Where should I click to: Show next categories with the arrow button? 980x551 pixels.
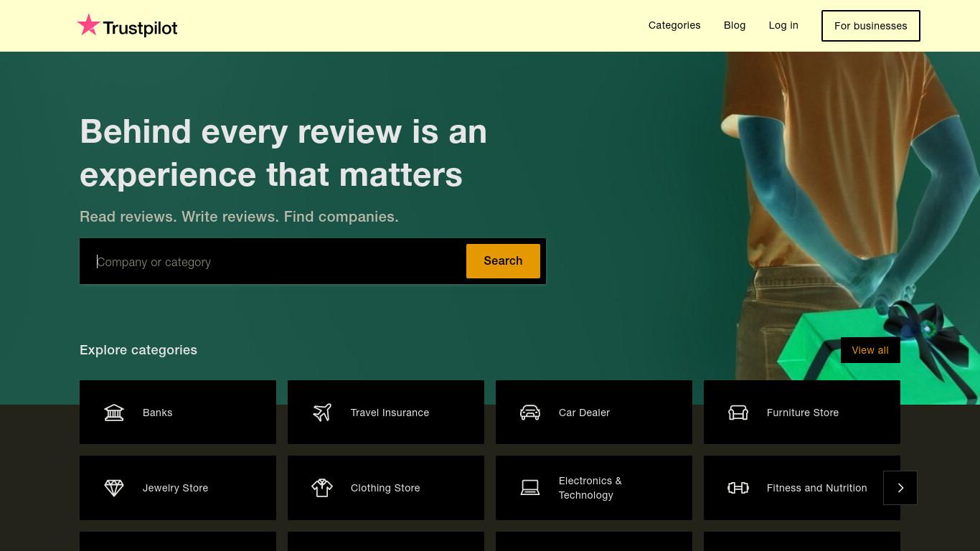[900, 488]
